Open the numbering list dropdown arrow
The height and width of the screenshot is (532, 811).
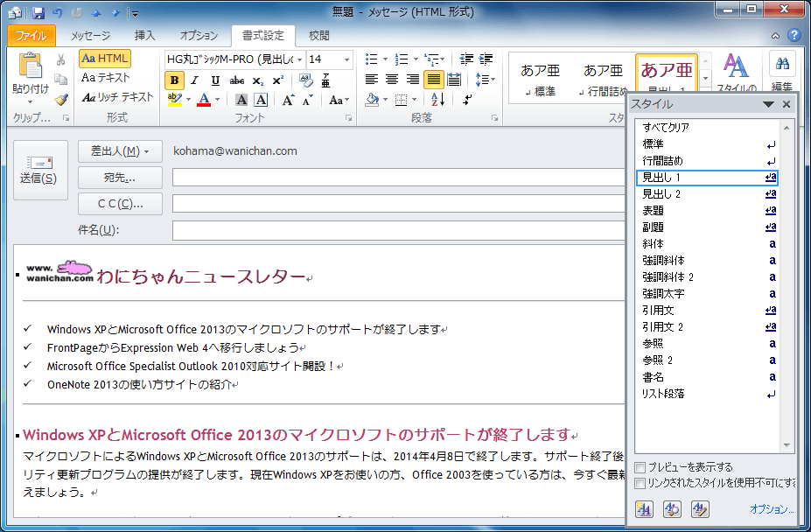[x=416, y=59]
